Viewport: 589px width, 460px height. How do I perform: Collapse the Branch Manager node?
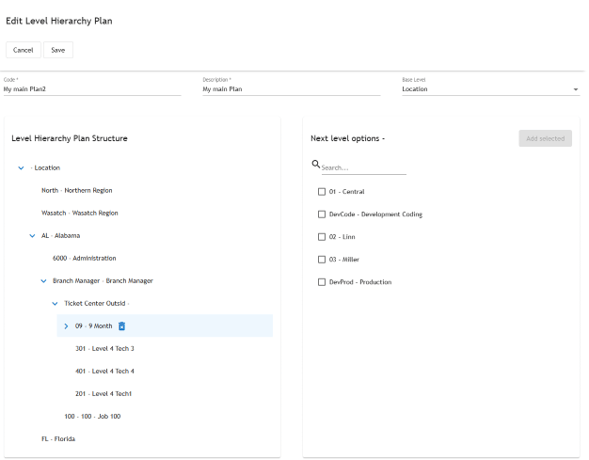point(44,281)
